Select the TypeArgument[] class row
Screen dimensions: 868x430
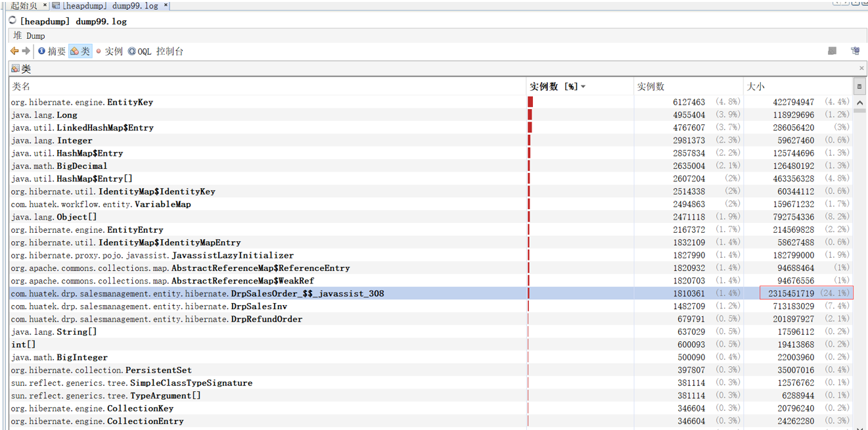tap(431, 396)
